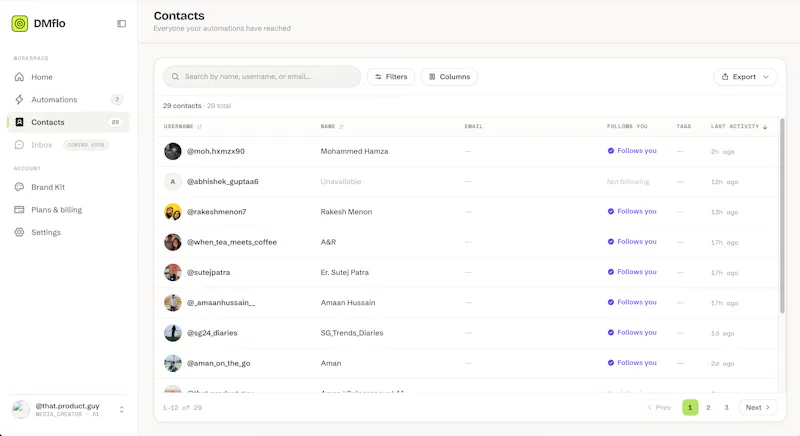
Task: Click Not following in abhishek_guptaa6 row
Action: click(x=628, y=182)
